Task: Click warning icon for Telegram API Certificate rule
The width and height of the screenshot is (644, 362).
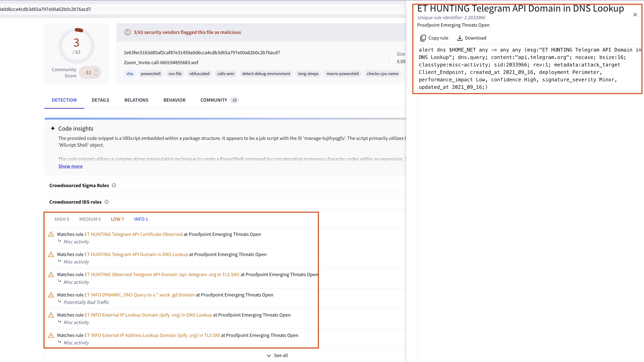Action: (51, 234)
